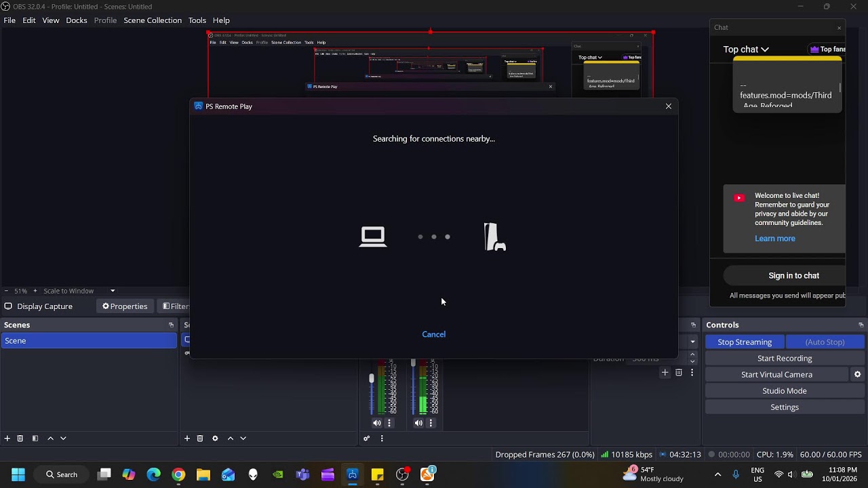The image size is (868, 488).
Task: Toggle Start Virtual Camera
Action: pos(776,375)
